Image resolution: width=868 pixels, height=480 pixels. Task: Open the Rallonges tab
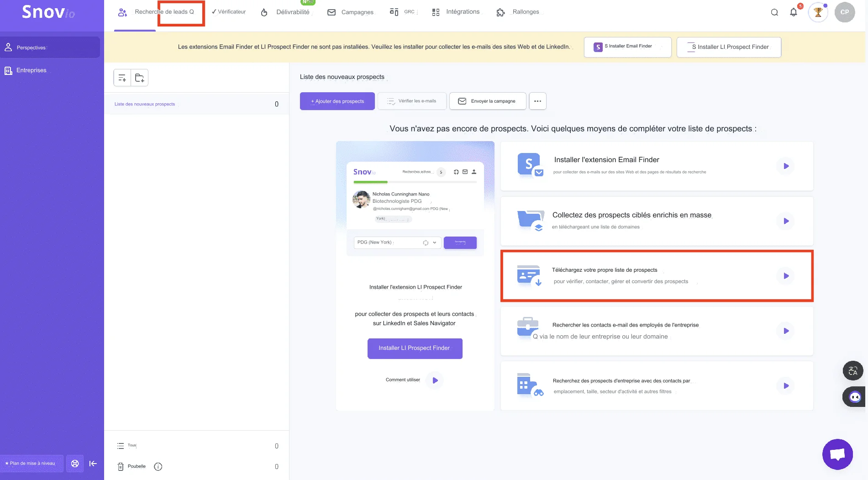tap(518, 12)
